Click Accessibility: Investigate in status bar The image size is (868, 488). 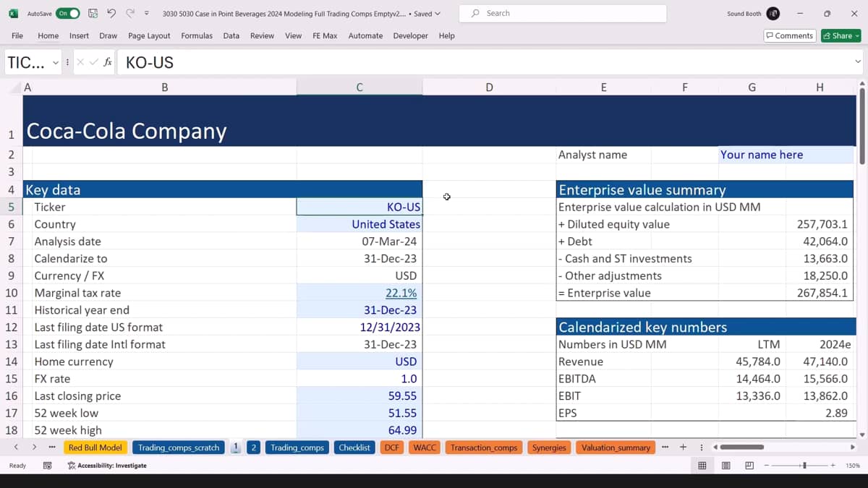[x=107, y=466]
